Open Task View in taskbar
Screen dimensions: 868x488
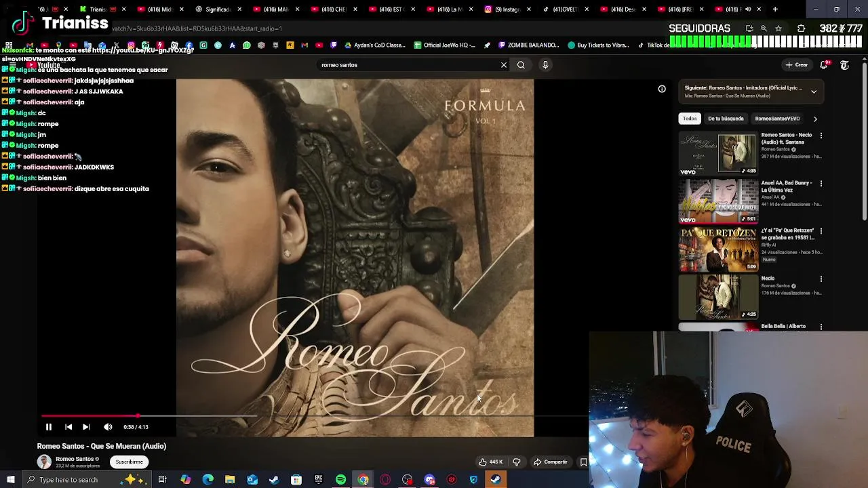click(x=163, y=480)
